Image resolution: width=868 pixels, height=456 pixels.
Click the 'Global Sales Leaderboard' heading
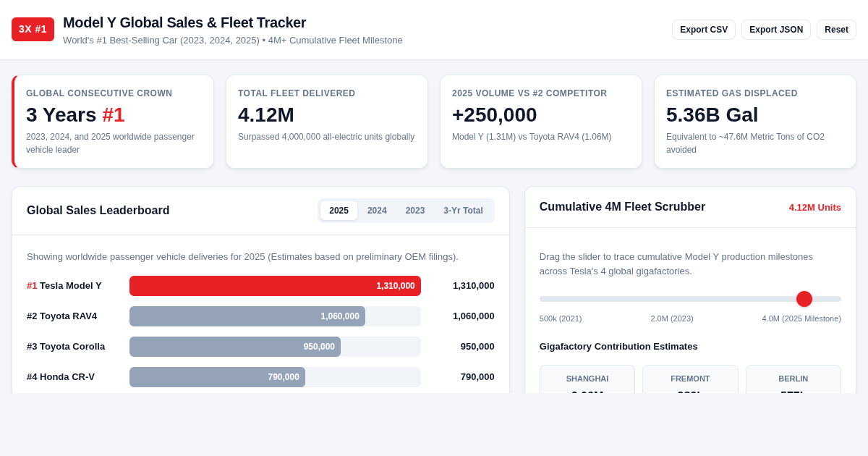coord(98,211)
